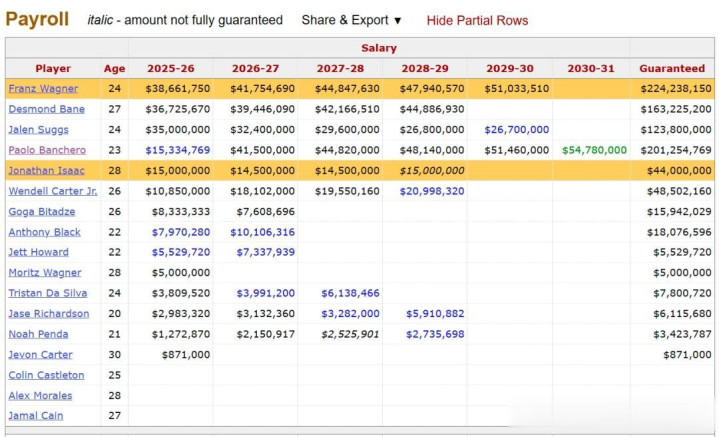The image size is (719, 437).
Task: Sort by the 2025-26 column header
Action: click(171, 68)
